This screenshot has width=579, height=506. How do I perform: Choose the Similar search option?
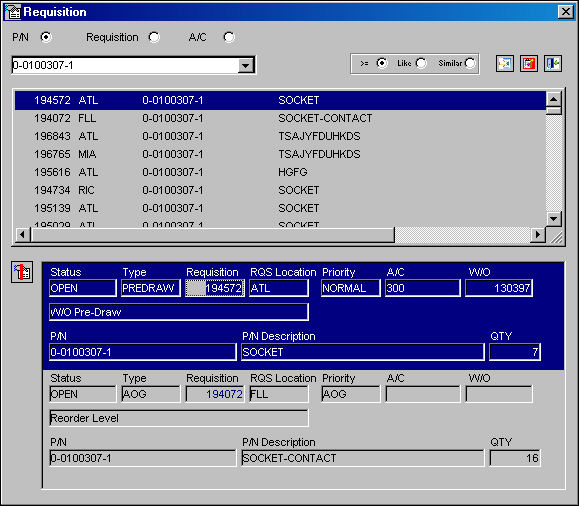470,63
